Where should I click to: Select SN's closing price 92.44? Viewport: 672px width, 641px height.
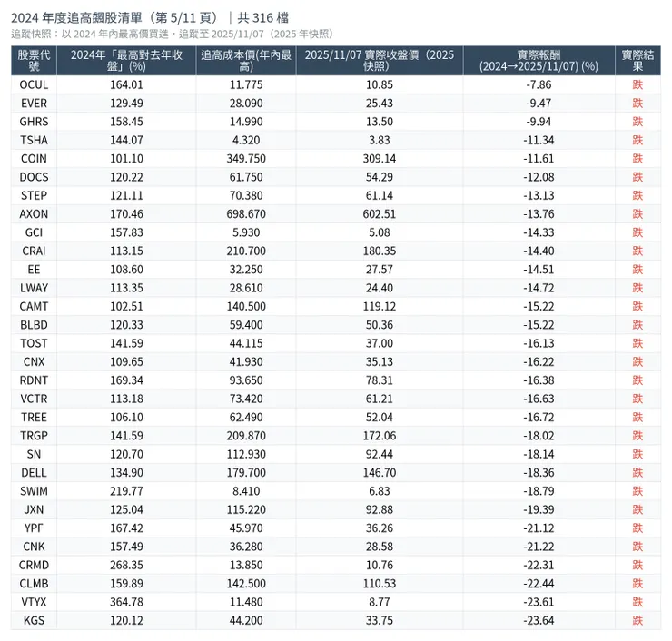pos(380,454)
